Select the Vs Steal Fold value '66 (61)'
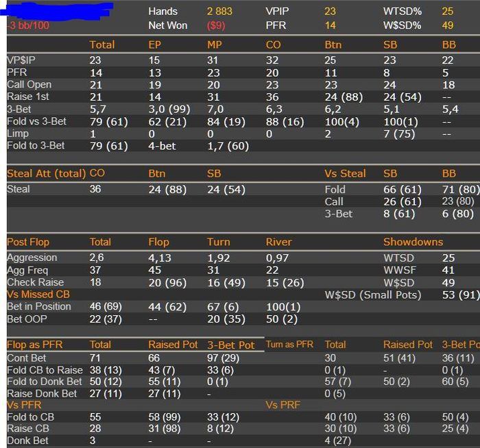This screenshot has width=480, height=448. [x=403, y=190]
